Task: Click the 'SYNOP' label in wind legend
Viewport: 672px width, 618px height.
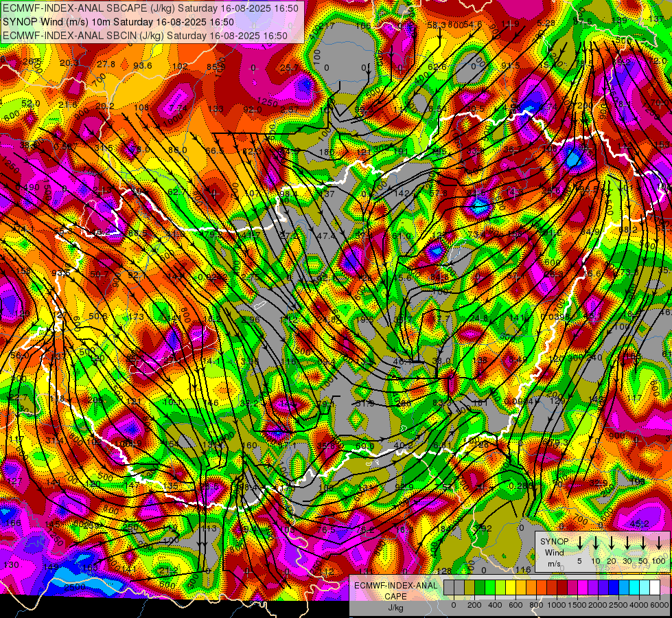Action: pos(554,542)
